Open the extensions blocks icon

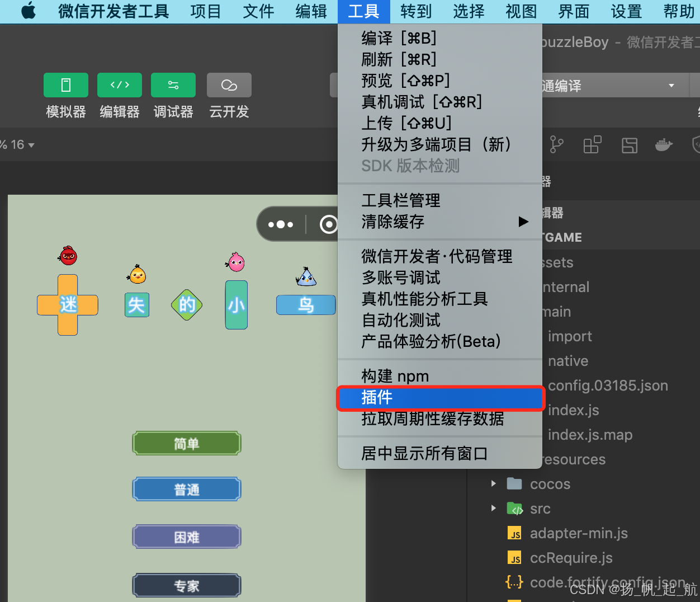tap(592, 145)
